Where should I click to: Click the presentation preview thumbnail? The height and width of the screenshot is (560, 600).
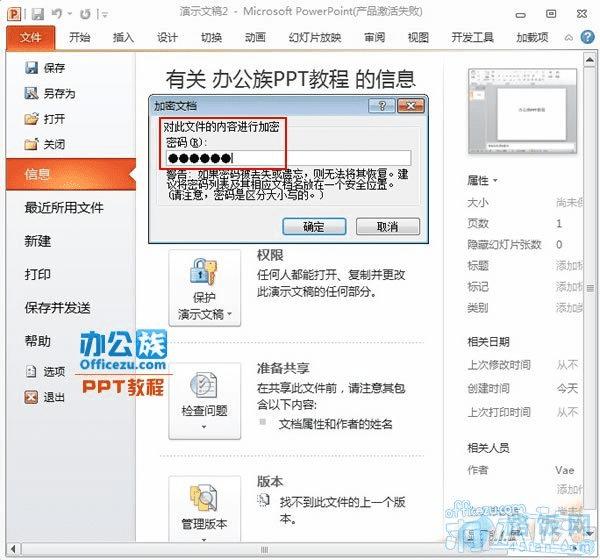[x=522, y=111]
